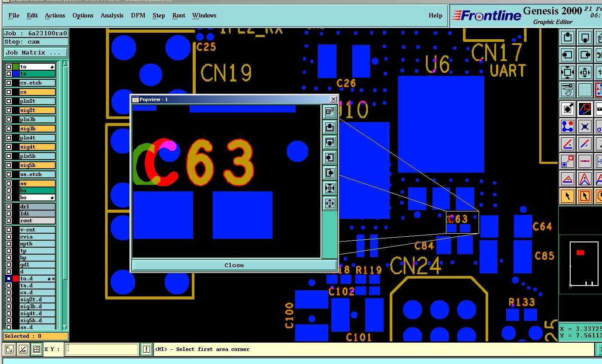The image size is (602, 364).
Task: Select the 'sig4t' layer name
Action: point(37,147)
